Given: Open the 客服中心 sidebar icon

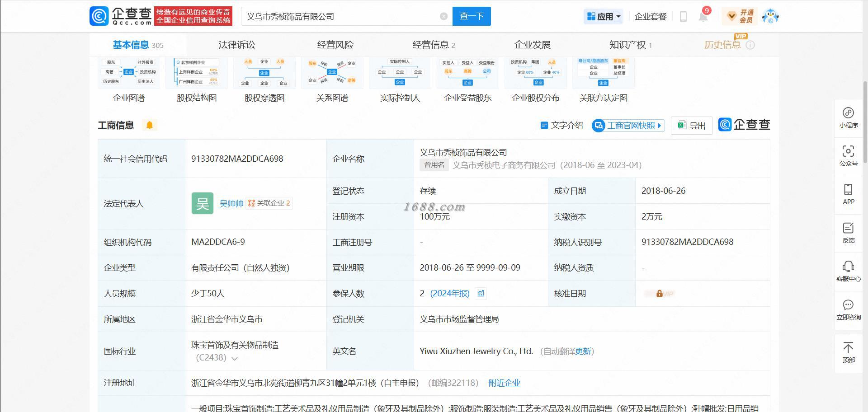Looking at the screenshot, I should pyautogui.click(x=848, y=271).
